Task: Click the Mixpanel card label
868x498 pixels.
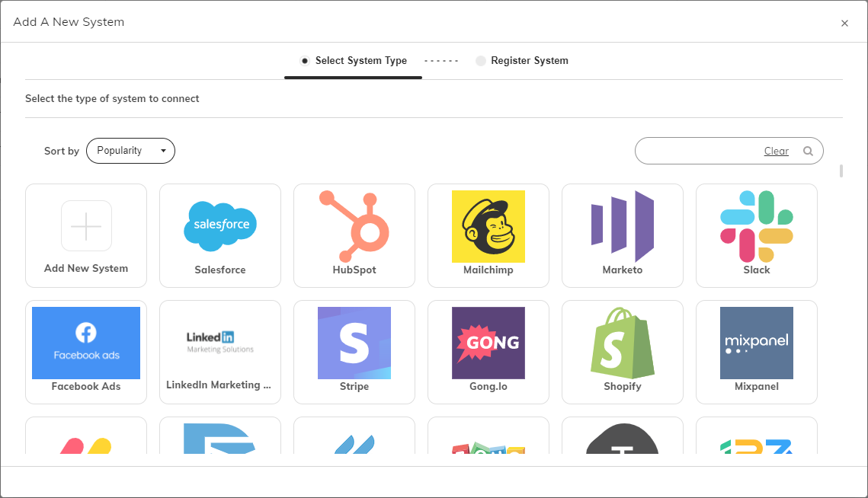Action: tap(756, 386)
